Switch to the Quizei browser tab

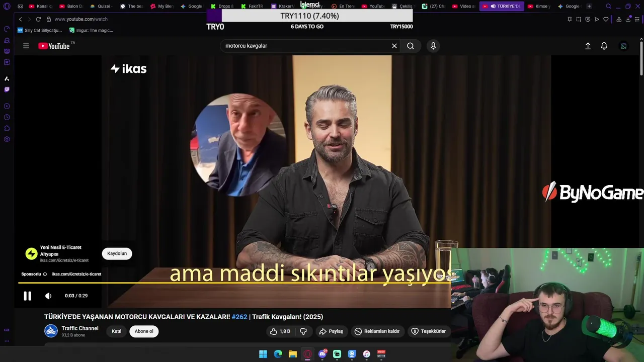[101, 7]
